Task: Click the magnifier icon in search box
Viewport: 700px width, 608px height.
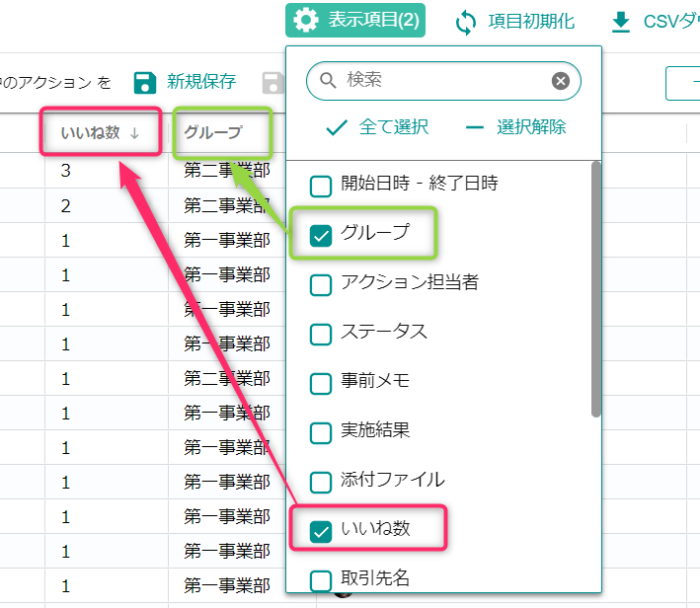Action: click(329, 81)
